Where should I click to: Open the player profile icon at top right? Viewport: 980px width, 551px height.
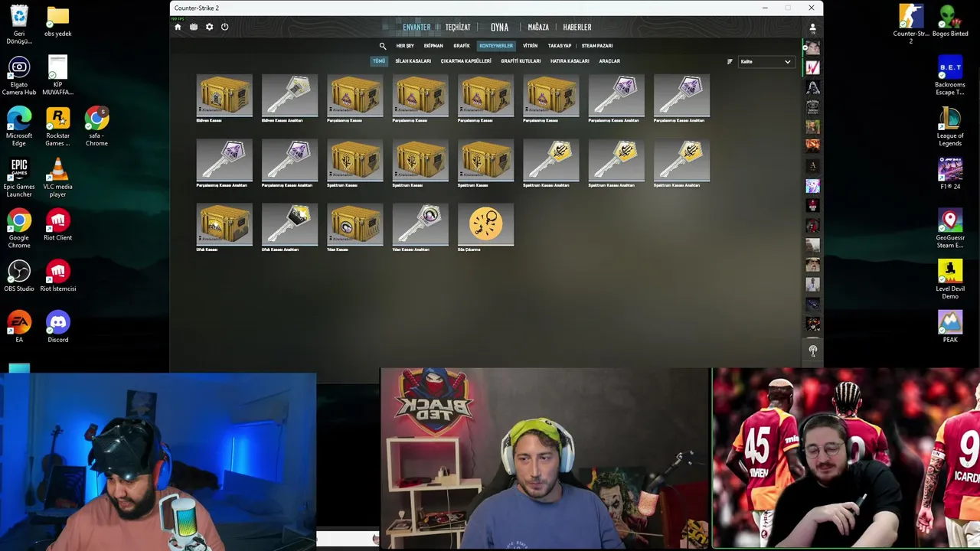tap(812, 28)
